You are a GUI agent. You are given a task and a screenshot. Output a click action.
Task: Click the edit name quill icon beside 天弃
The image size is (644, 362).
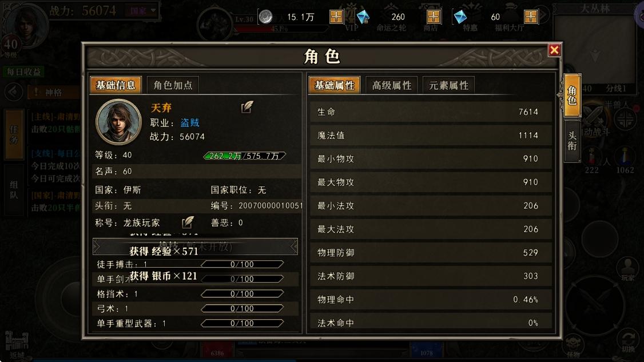pos(247,108)
